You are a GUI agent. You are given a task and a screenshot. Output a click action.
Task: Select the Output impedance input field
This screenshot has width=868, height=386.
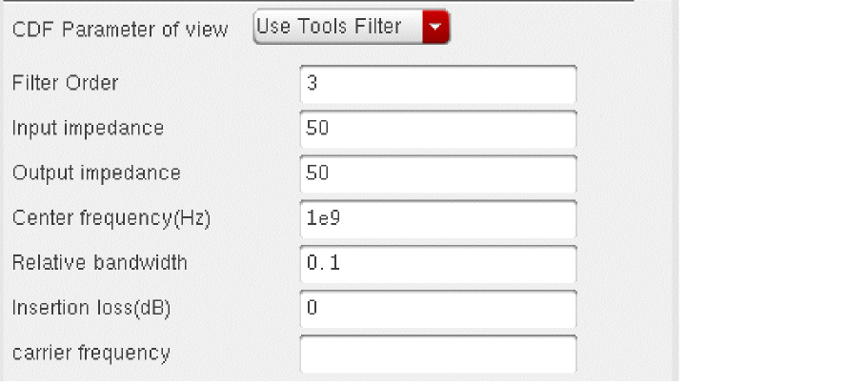tap(437, 173)
